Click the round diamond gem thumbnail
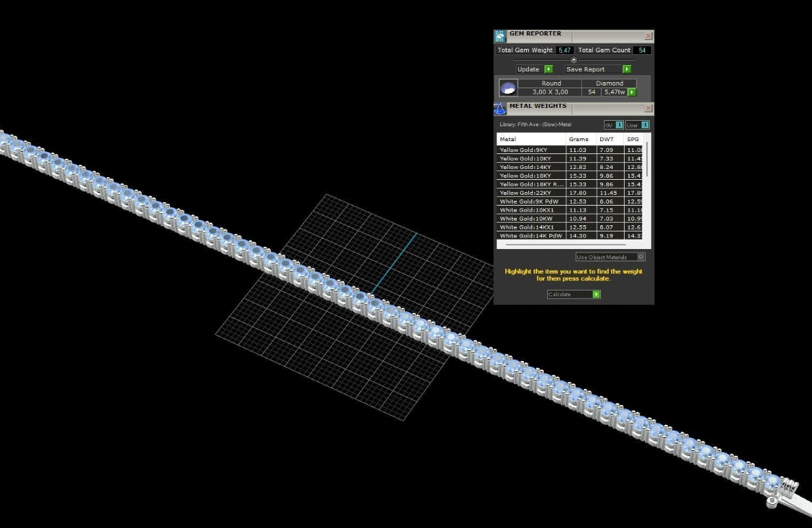 [508, 88]
